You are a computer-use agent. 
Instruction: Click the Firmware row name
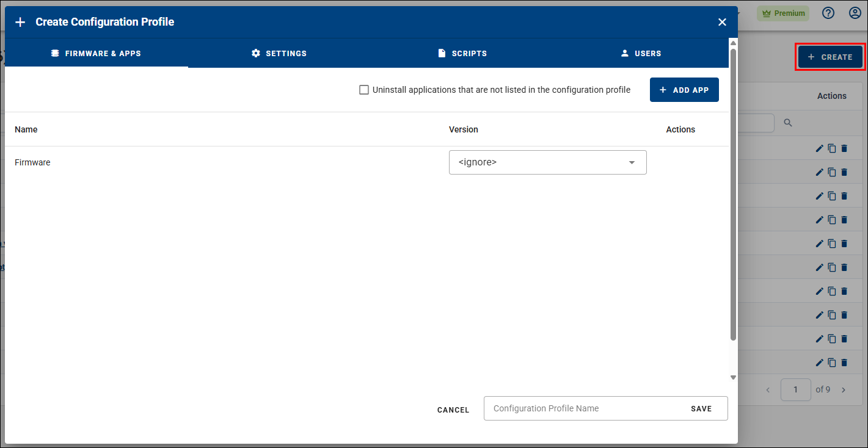(x=32, y=162)
